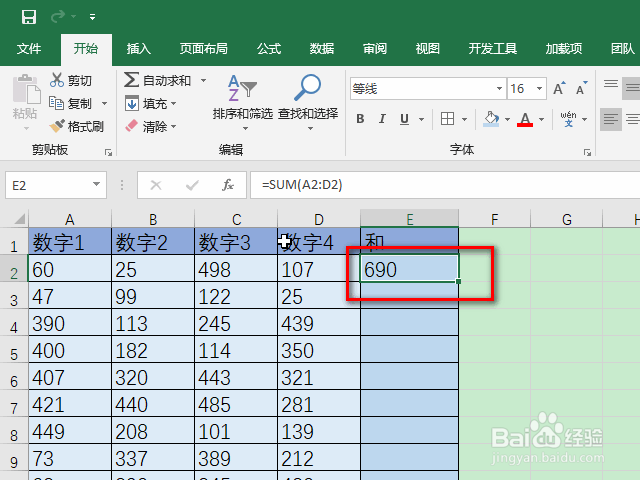The height and width of the screenshot is (480, 640).
Task: Switch to the 数据 ribbon tab
Action: coord(322,49)
